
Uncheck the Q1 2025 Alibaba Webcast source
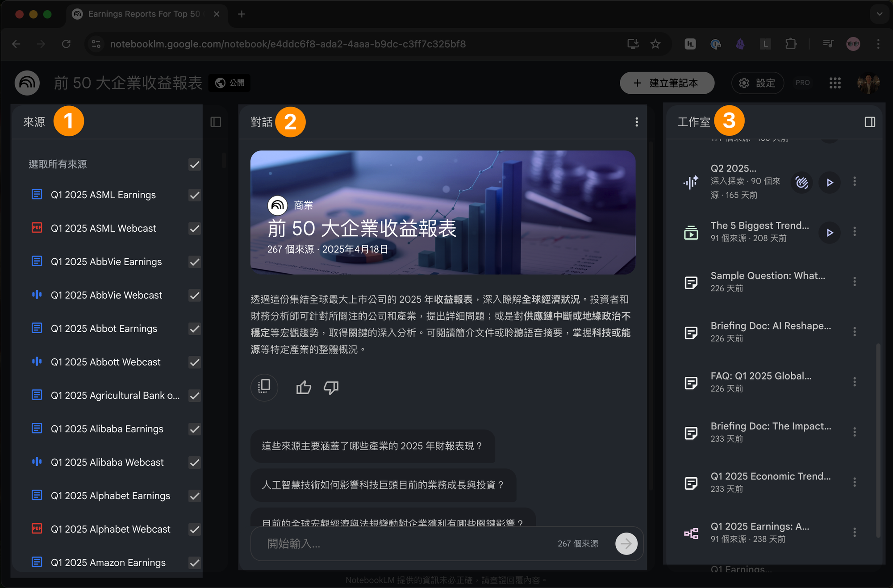194,463
